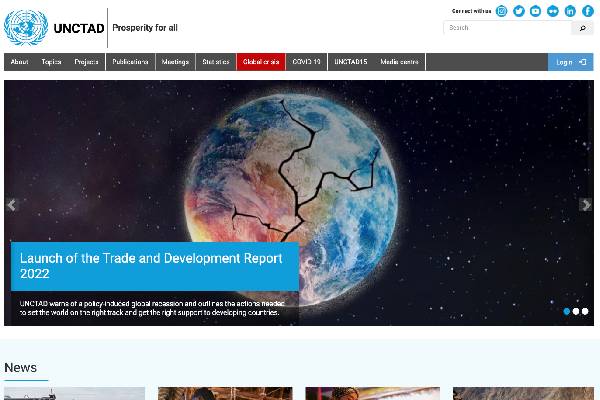Click the UN emblem UNCTAD logo

click(x=26, y=27)
